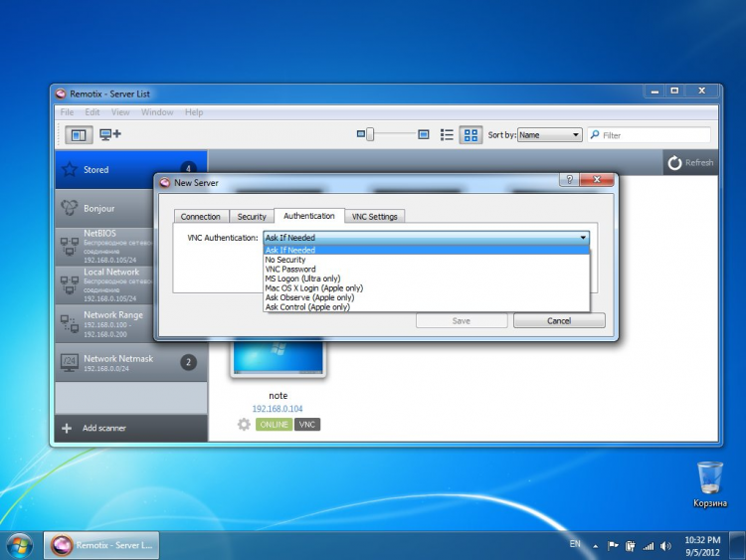Switch to grid view icon
The height and width of the screenshot is (560, 746).
(x=470, y=135)
